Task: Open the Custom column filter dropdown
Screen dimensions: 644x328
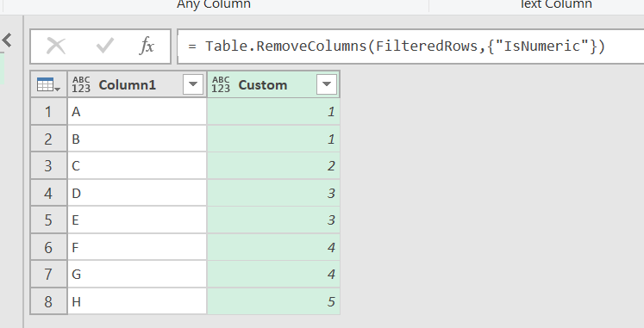Action: pyautogui.click(x=327, y=84)
